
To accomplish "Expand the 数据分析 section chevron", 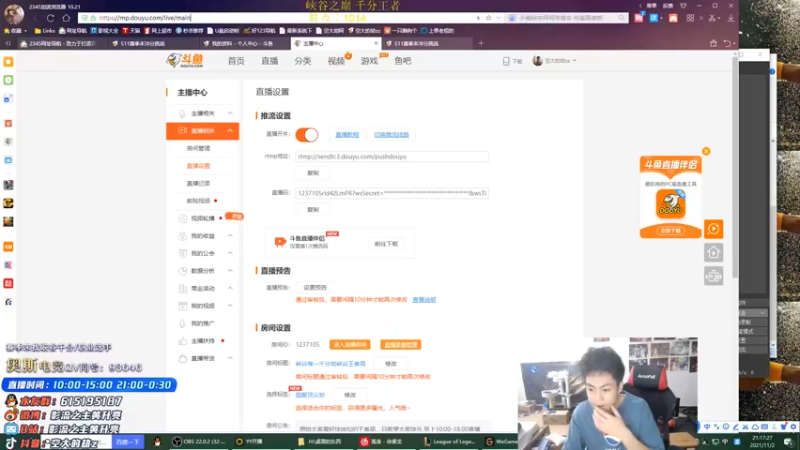I will (230, 271).
